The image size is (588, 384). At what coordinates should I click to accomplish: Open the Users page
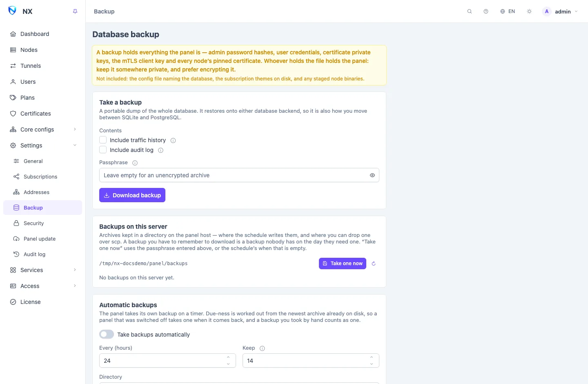click(42, 82)
